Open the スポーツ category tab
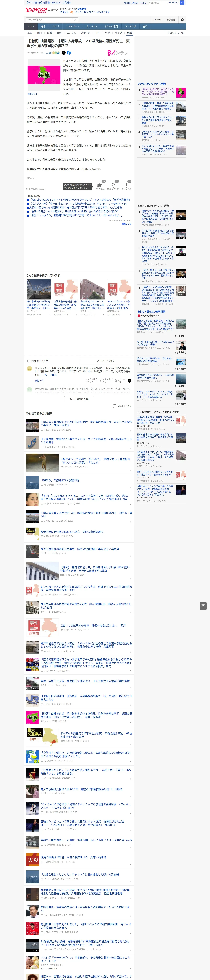This screenshot has height=980, width=210. click(x=86, y=33)
